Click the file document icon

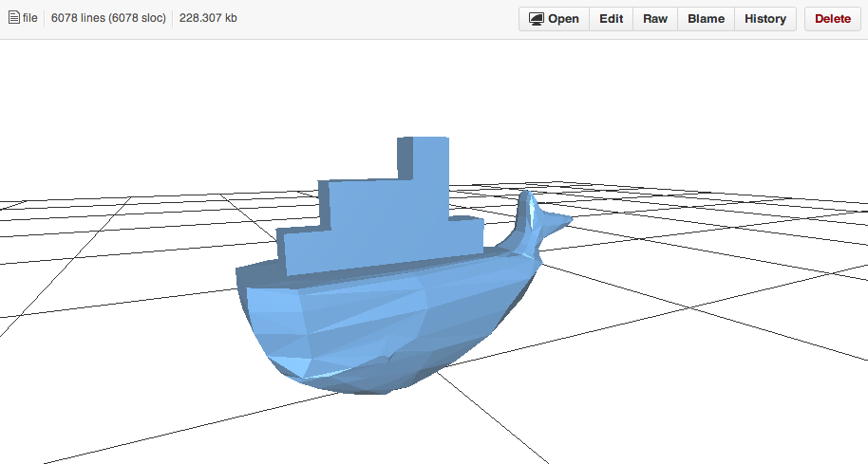[x=14, y=18]
